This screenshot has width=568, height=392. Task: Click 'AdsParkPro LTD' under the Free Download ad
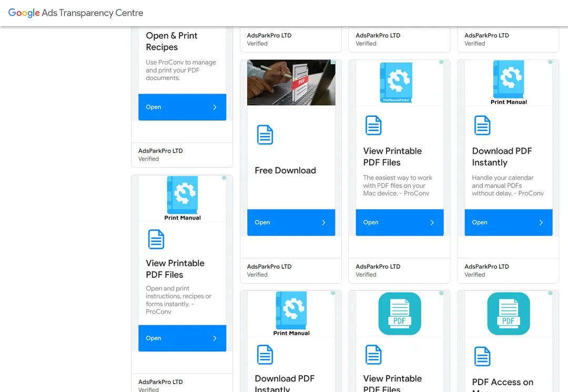pos(269,267)
